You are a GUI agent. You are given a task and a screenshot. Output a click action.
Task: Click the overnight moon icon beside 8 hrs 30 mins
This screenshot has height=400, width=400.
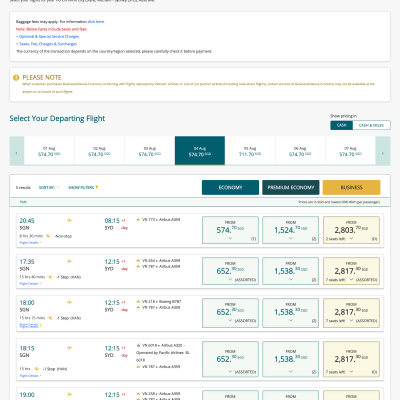48,236
